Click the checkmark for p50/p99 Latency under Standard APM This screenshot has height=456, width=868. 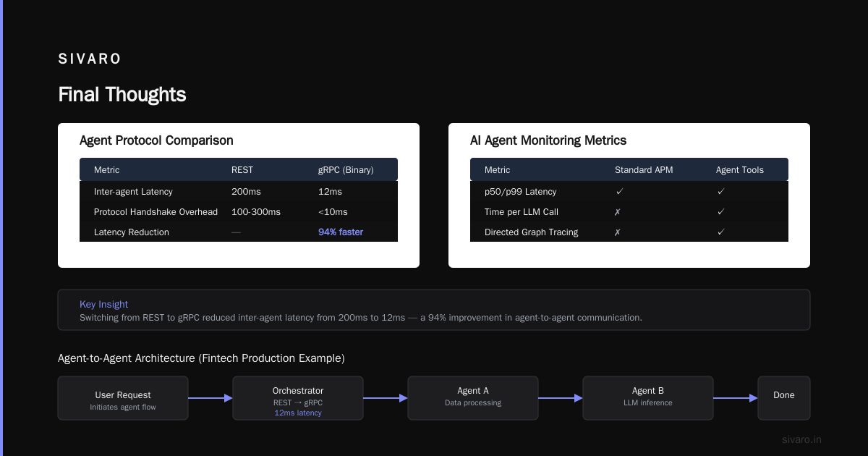click(619, 192)
